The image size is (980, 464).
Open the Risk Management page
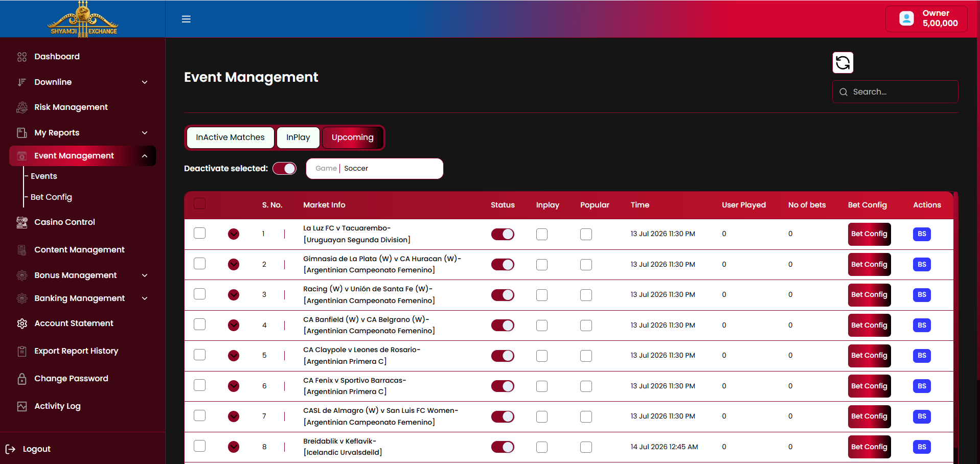71,107
